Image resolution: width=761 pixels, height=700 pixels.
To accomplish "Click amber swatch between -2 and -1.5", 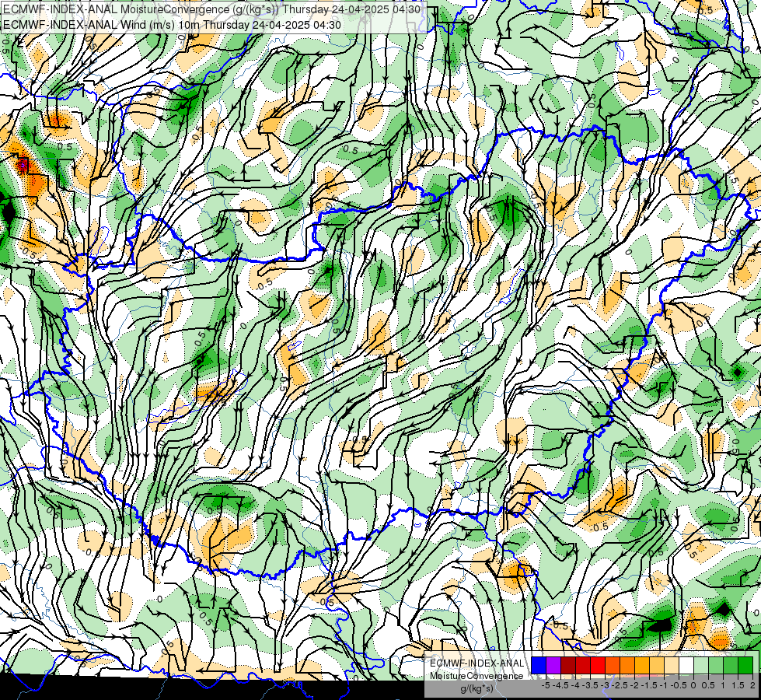I will pos(642,665).
